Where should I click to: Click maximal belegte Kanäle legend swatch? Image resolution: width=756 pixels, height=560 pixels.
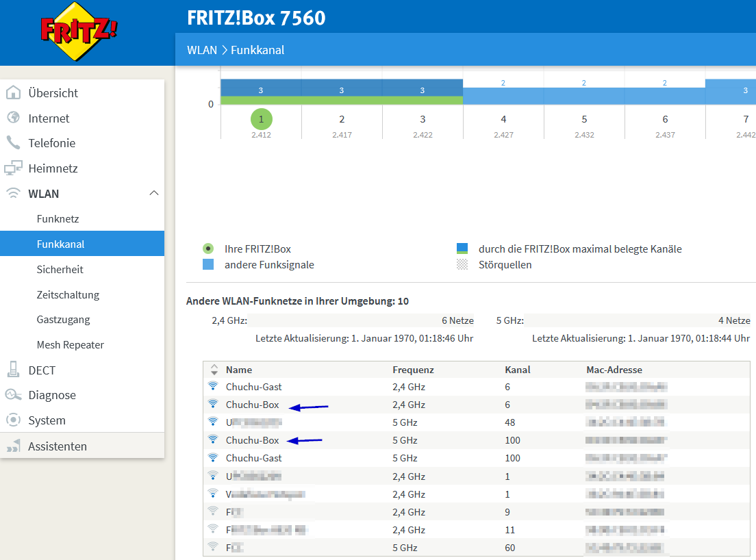pos(462,249)
